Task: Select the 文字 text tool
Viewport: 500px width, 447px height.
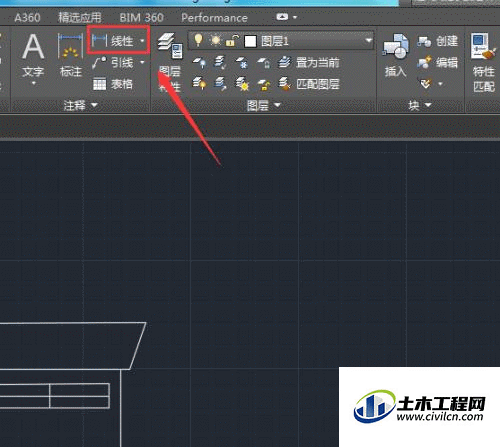Action: (33, 54)
